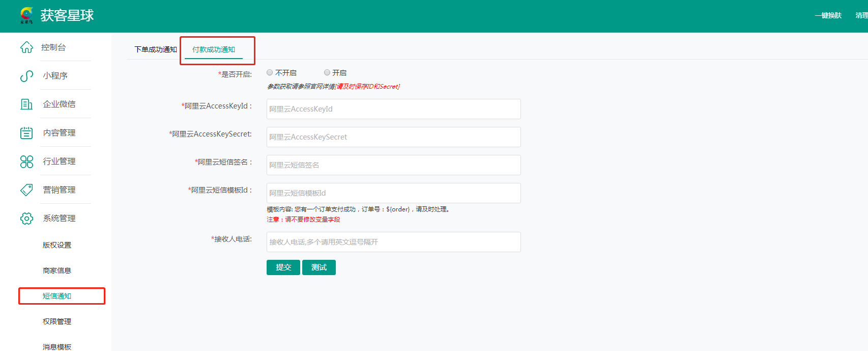Open 一键换肤 in the top bar
Screen dimensions: 868x351
828,16
